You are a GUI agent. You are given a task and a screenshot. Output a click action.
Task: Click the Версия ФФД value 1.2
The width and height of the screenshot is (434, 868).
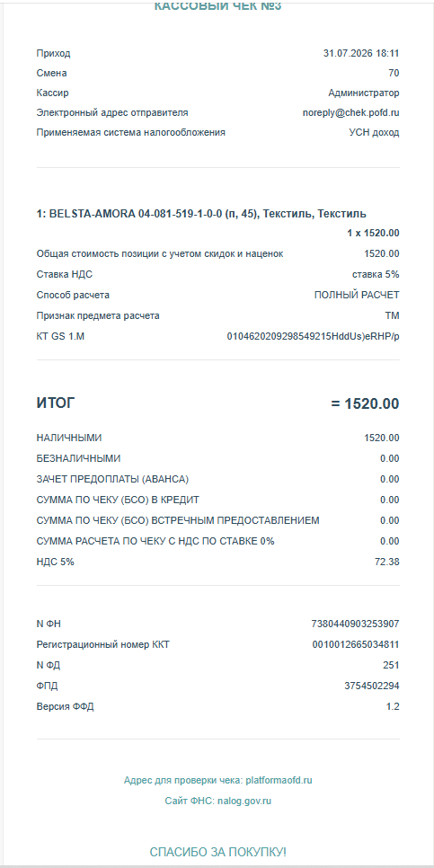coord(394,706)
